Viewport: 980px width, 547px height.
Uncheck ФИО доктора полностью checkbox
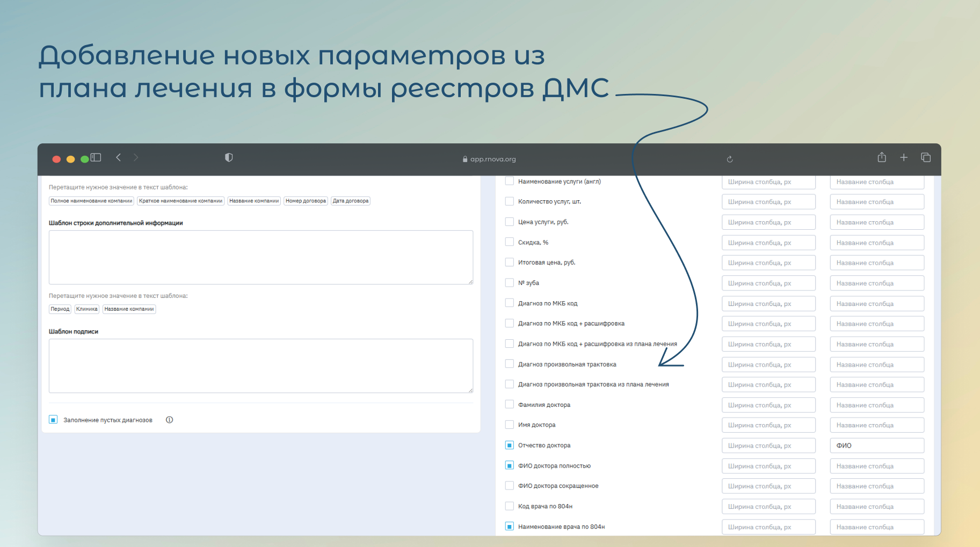tap(510, 465)
